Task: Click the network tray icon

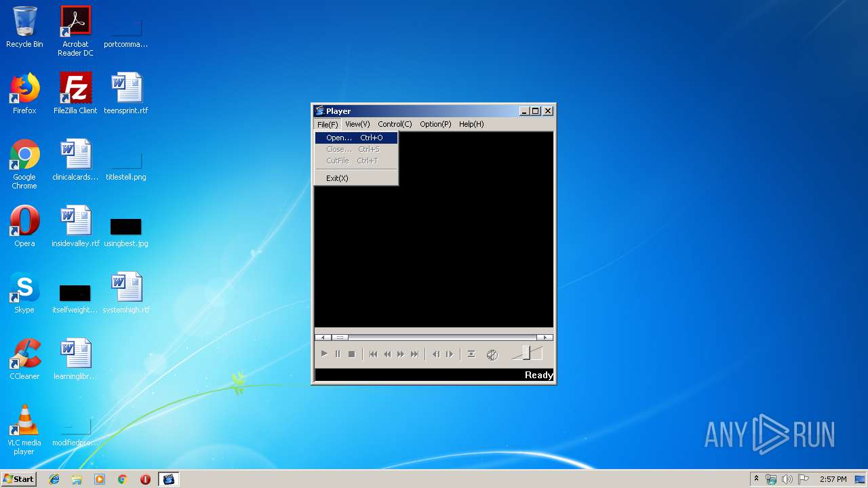Action: pos(771,479)
